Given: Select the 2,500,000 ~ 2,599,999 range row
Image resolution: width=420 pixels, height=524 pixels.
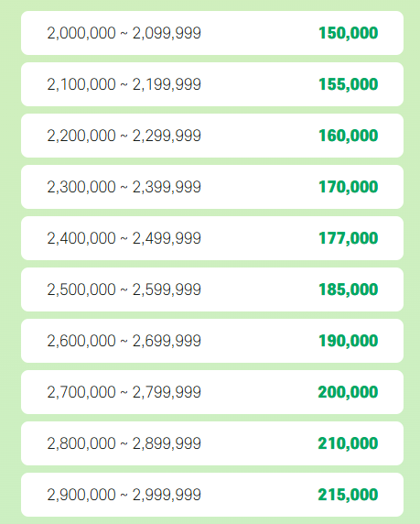Looking at the screenshot, I should (x=212, y=289).
